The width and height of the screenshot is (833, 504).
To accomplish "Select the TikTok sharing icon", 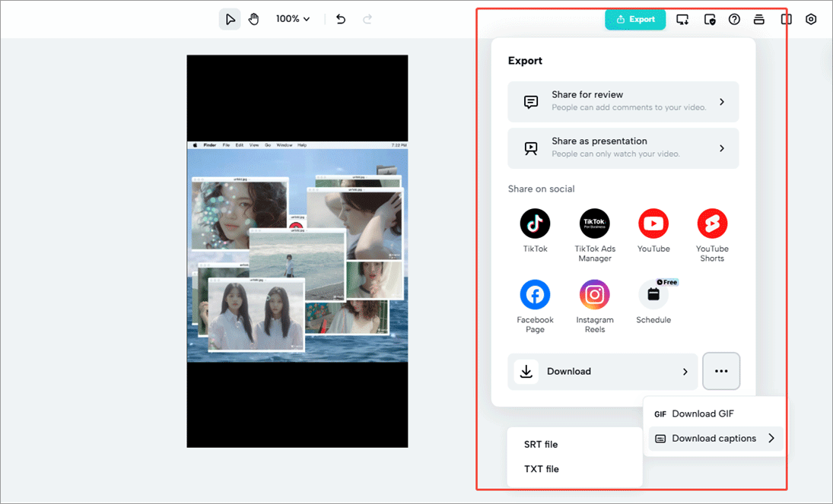I will point(535,223).
